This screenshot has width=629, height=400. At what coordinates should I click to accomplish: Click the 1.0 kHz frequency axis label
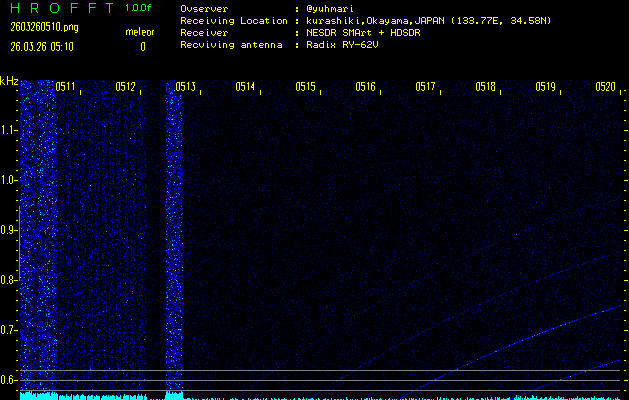coord(9,180)
